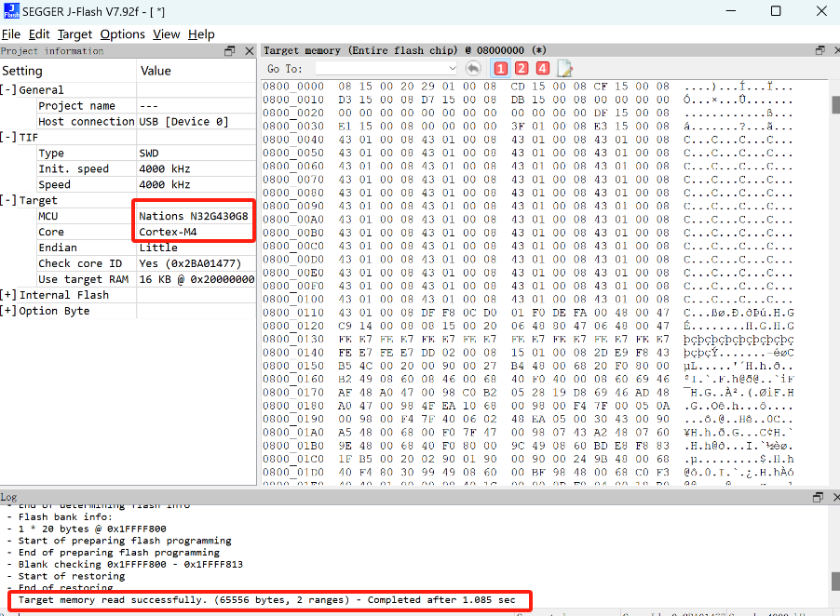Open the Target menu
840x616 pixels.
tap(75, 34)
